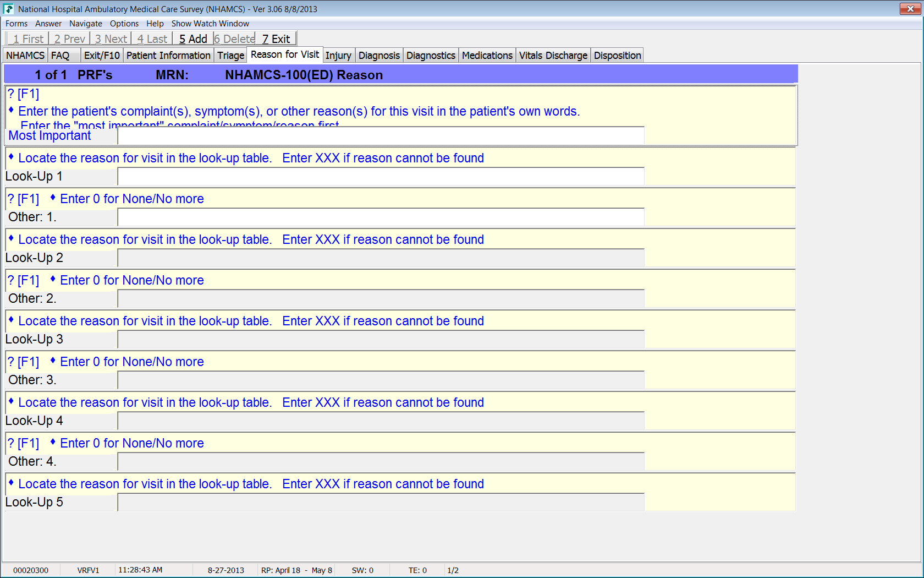Click the 3 Next toolbar button
The width and height of the screenshot is (924, 578).
[111, 39]
